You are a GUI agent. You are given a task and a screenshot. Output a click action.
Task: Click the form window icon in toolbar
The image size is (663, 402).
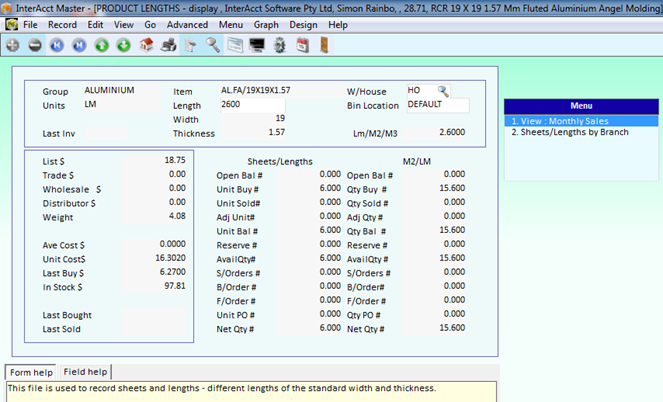tap(235, 45)
